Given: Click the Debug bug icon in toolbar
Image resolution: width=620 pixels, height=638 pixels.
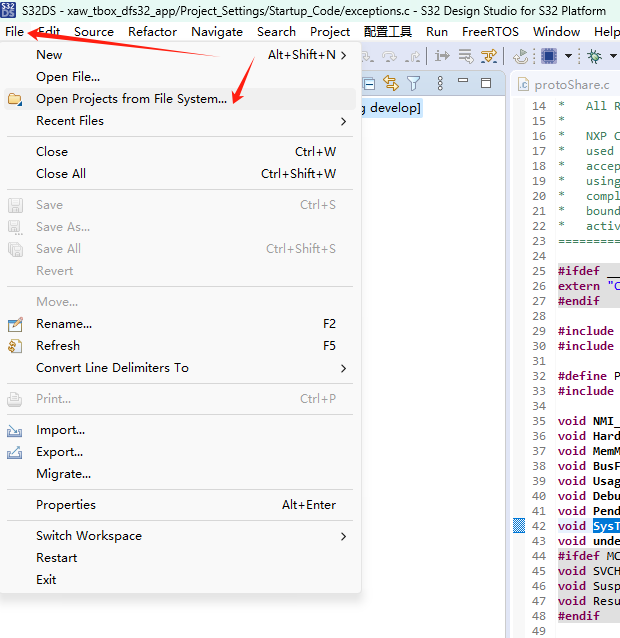Looking at the screenshot, I should 594,57.
